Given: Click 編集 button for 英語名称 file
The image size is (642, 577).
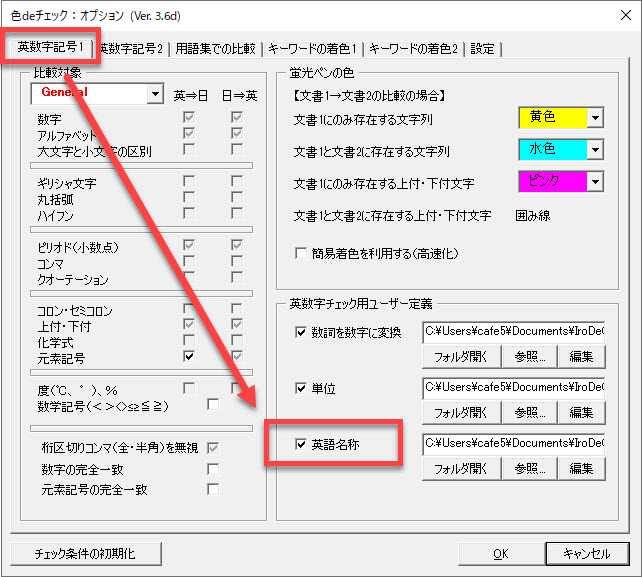Looking at the screenshot, I should (x=581, y=467).
